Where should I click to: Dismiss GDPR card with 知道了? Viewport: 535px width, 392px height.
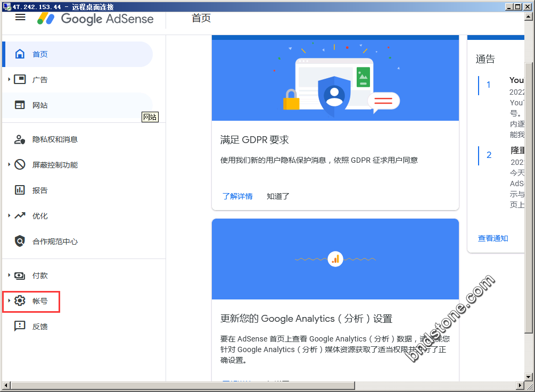pyautogui.click(x=278, y=196)
